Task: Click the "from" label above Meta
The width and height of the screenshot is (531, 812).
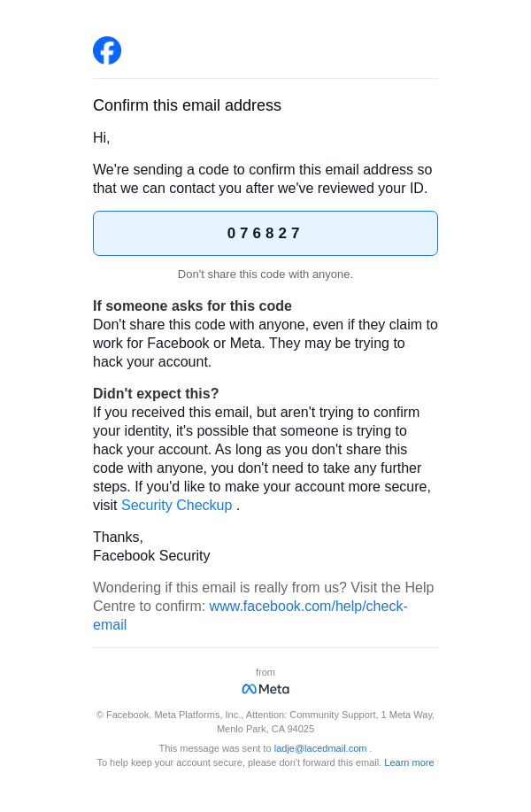Action: point(265,672)
